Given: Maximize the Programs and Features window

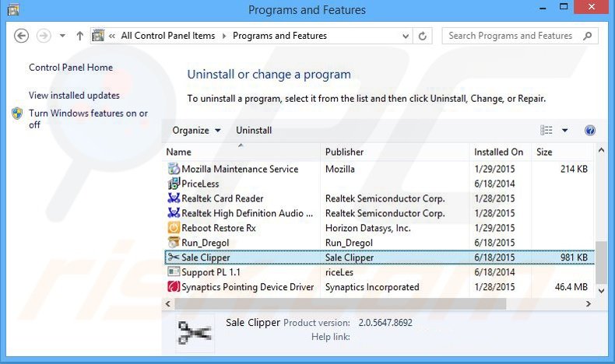Looking at the screenshot, I should click(564, 7).
